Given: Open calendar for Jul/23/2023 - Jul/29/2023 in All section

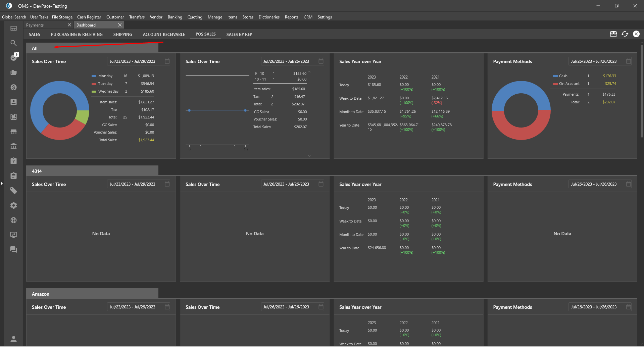Looking at the screenshot, I should [167, 61].
